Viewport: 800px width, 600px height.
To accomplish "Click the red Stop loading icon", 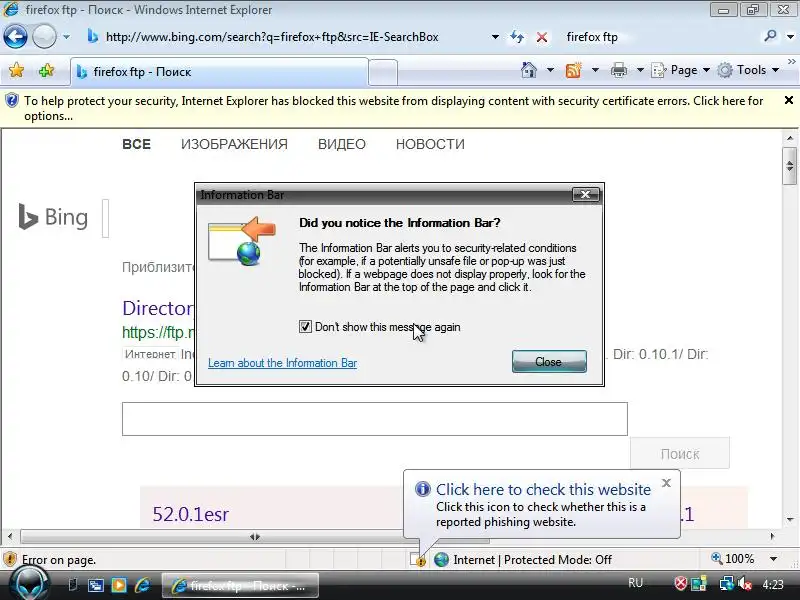I will point(542,37).
